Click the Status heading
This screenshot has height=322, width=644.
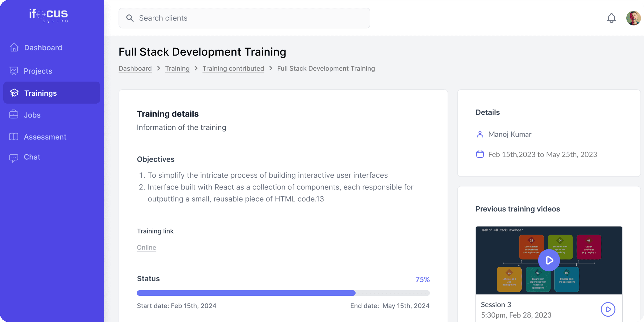tap(148, 279)
